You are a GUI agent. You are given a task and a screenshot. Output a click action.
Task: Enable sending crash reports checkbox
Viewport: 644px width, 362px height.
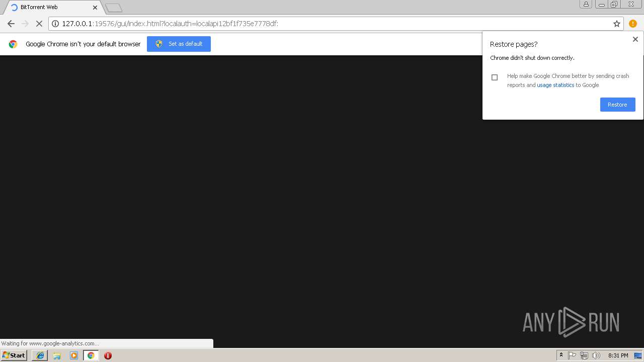495,77
